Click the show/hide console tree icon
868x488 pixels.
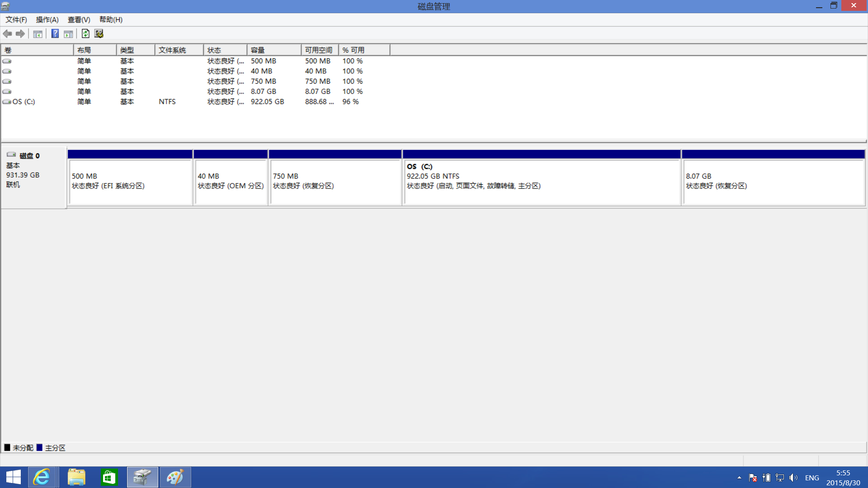click(x=38, y=34)
